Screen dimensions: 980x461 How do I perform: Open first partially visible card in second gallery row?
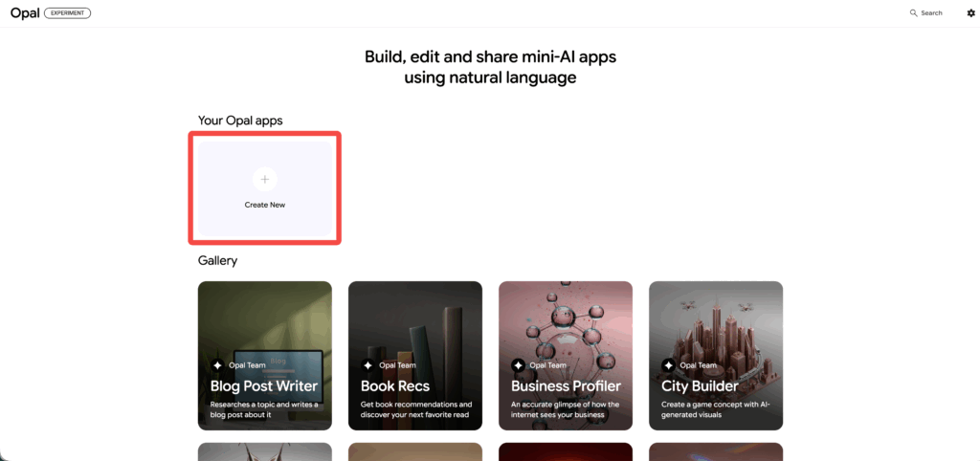(265, 451)
